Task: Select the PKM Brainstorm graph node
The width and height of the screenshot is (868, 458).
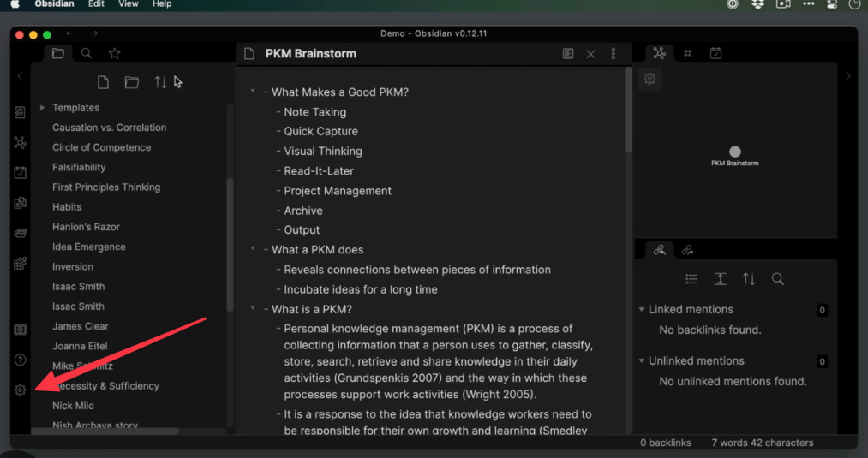Action: [734, 152]
